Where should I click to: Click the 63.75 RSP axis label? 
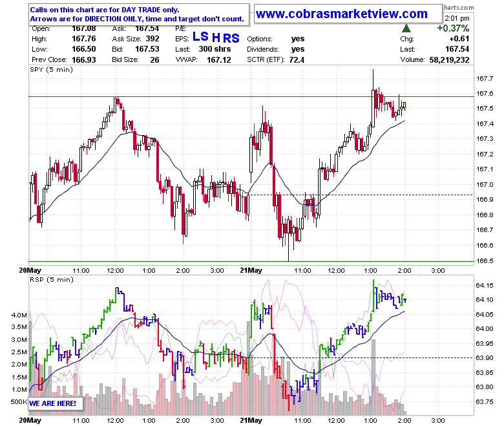[x=485, y=401]
